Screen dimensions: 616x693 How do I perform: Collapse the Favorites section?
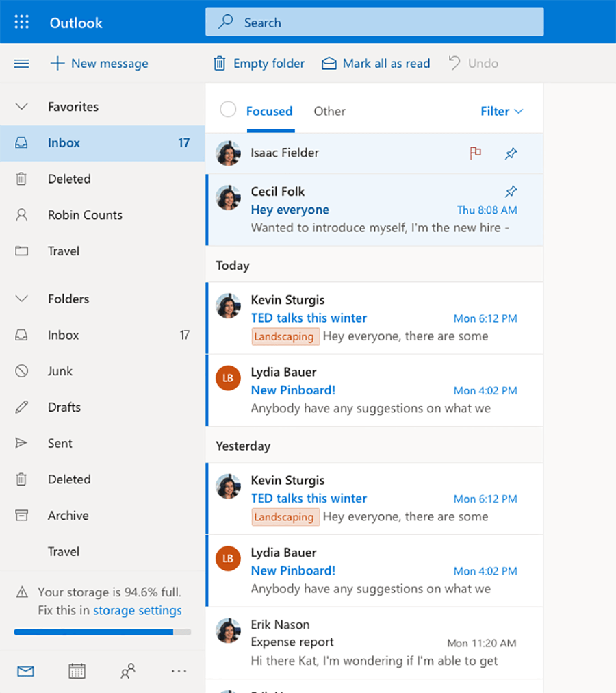click(21, 106)
